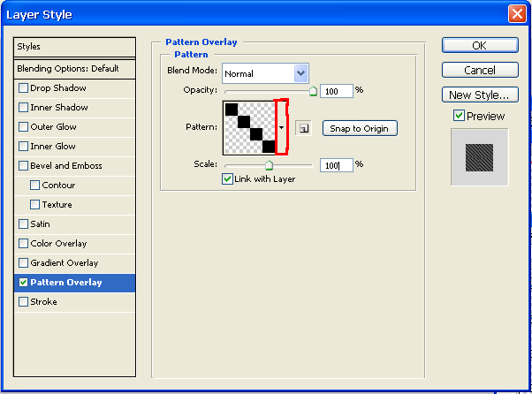The width and height of the screenshot is (532, 394).
Task: Enable the Color Overlay checkbox
Action: (x=23, y=244)
